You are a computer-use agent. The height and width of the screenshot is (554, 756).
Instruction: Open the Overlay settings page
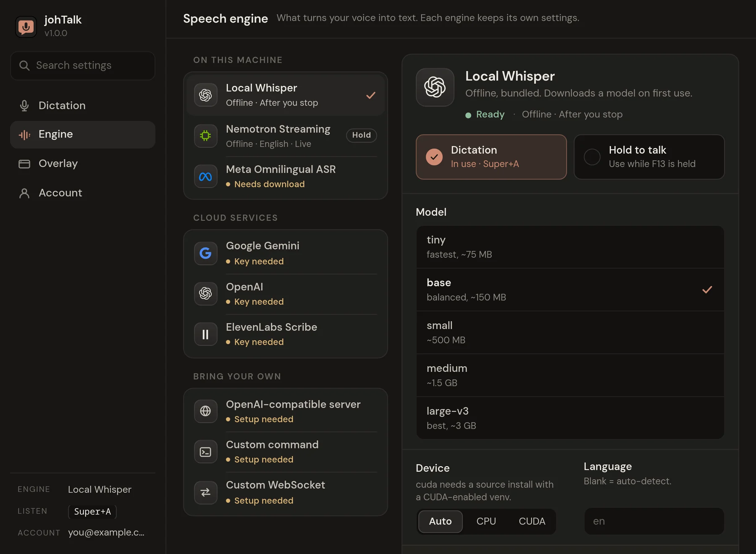point(83,164)
